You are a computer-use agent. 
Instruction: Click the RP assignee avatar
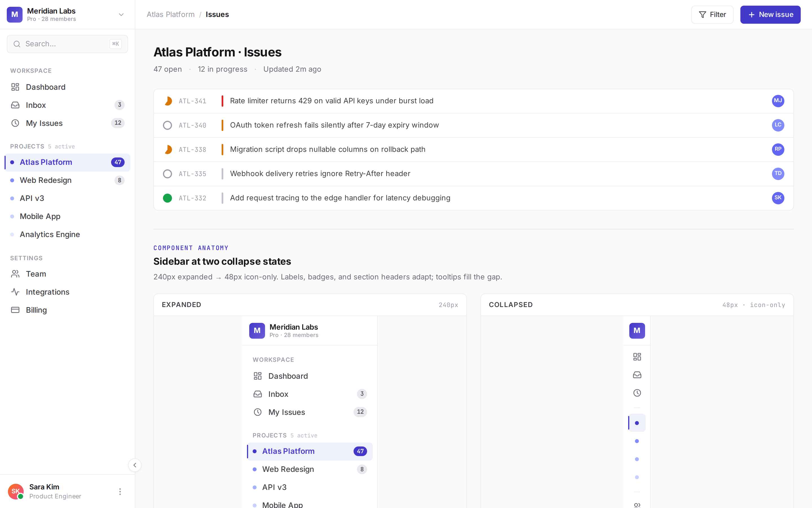point(778,149)
